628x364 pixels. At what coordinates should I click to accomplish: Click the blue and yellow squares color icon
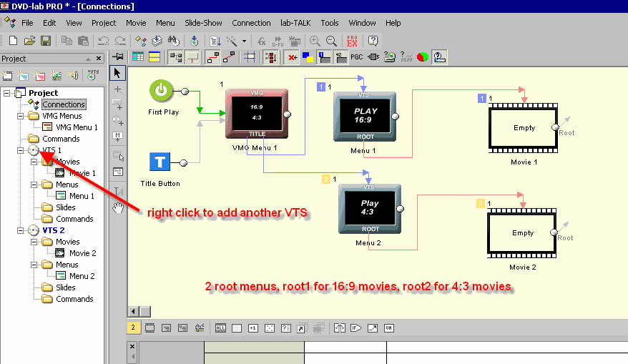(308, 57)
